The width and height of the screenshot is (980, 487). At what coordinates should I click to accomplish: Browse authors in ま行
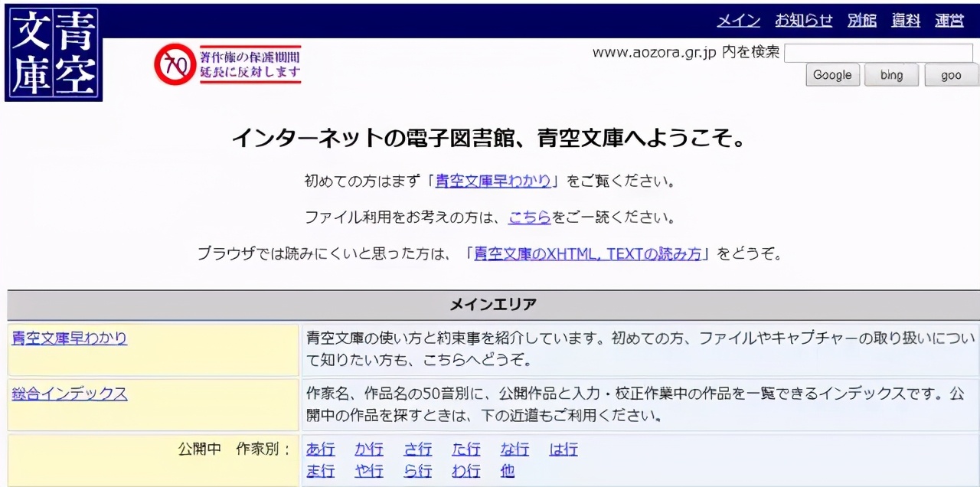321,471
